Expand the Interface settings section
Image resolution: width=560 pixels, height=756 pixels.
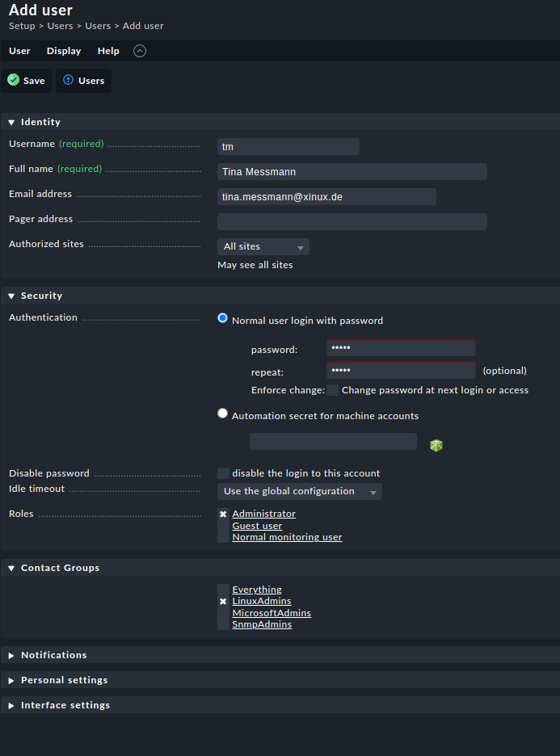coord(11,705)
